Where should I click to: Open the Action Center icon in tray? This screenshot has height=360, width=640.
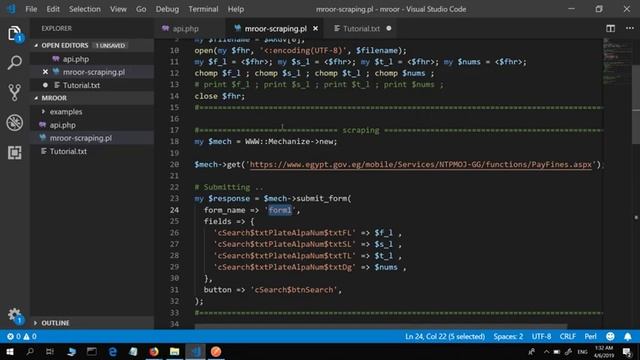click(627, 351)
